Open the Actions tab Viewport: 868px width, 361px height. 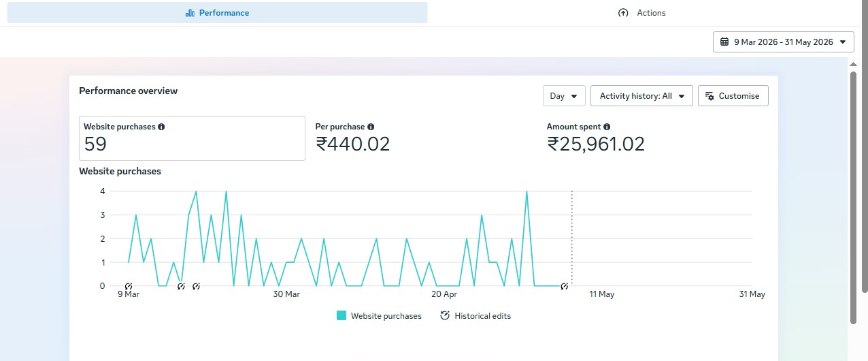641,13
